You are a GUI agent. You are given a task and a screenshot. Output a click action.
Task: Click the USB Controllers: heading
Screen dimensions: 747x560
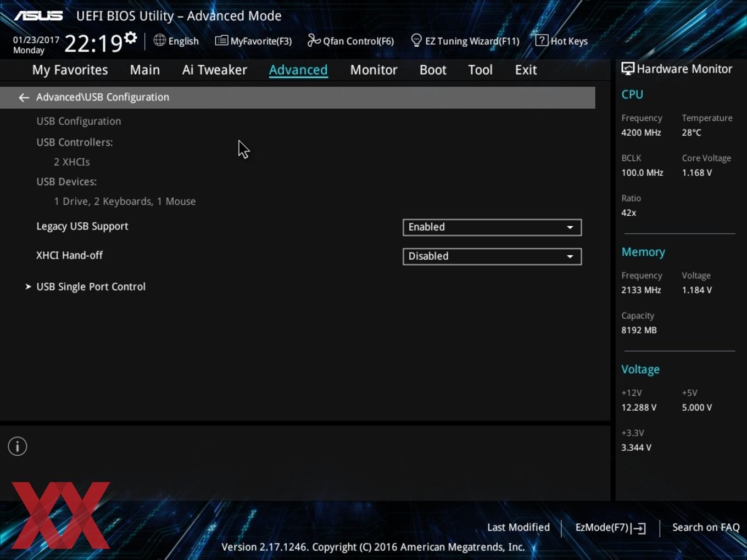(x=75, y=142)
